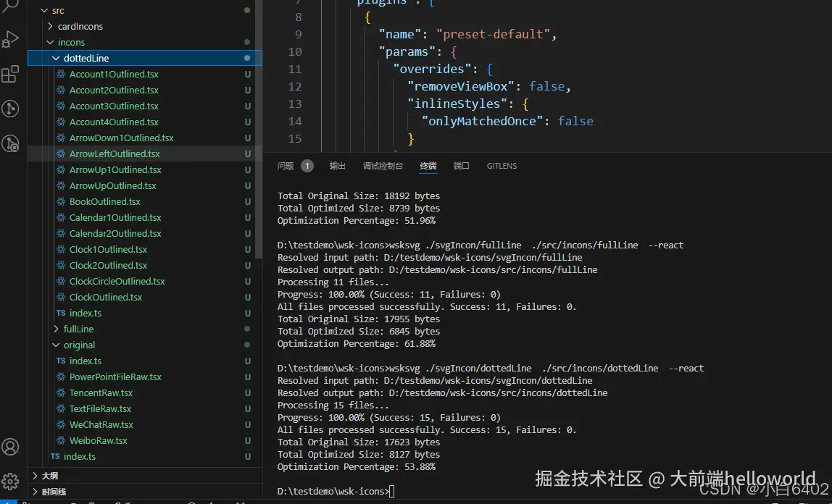The height and width of the screenshot is (504, 832).
Task: Expand the fullLine folder
Action: [56, 329]
